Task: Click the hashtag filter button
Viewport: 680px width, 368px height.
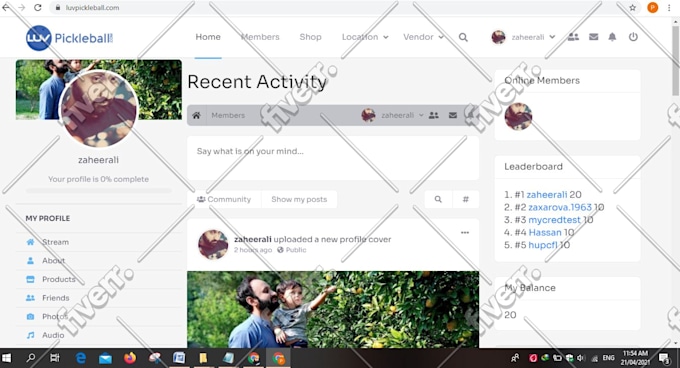Action: point(466,199)
